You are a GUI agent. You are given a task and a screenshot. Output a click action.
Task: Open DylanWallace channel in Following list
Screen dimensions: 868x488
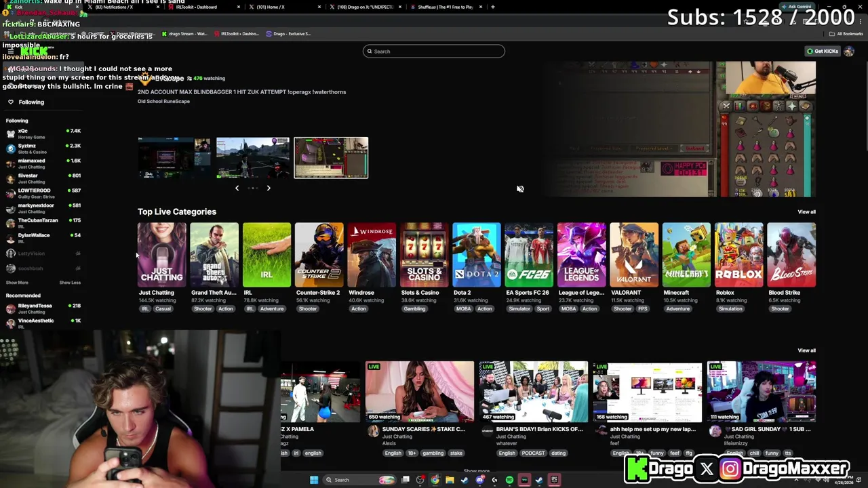[x=42, y=238]
